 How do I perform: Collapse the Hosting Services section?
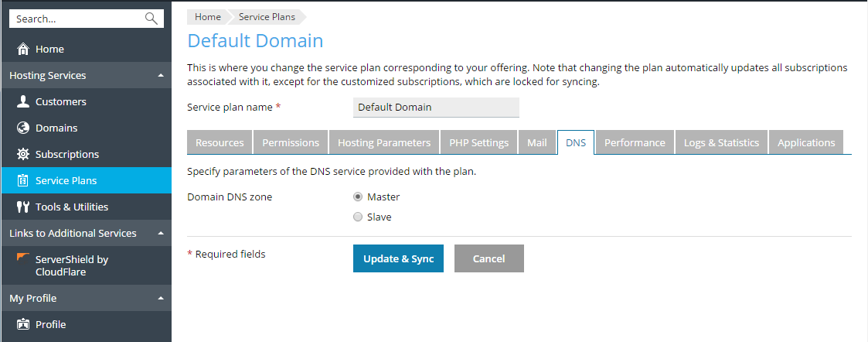(x=160, y=76)
